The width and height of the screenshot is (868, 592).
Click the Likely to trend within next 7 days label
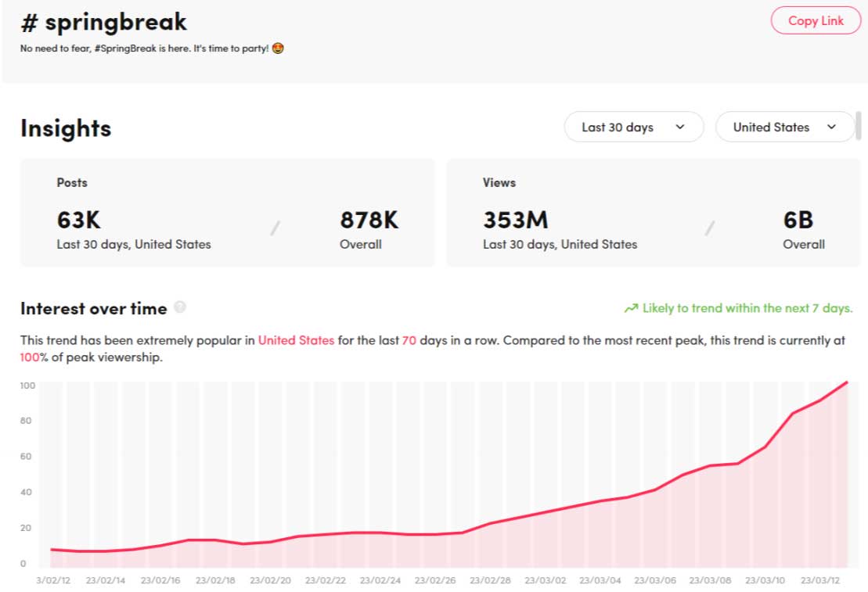(747, 308)
